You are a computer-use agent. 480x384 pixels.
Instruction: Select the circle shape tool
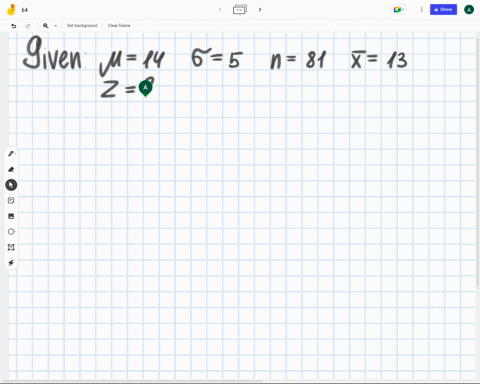(x=11, y=231)
